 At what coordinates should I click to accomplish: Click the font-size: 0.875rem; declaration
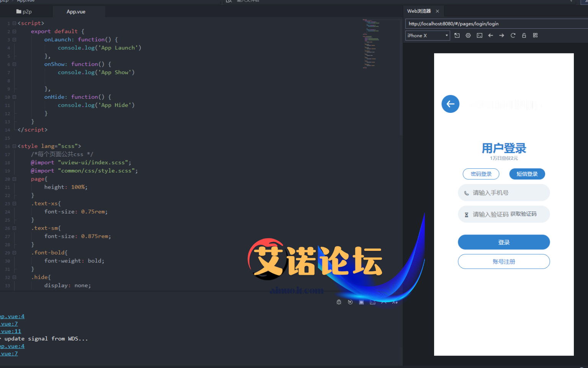click(78, 236)
